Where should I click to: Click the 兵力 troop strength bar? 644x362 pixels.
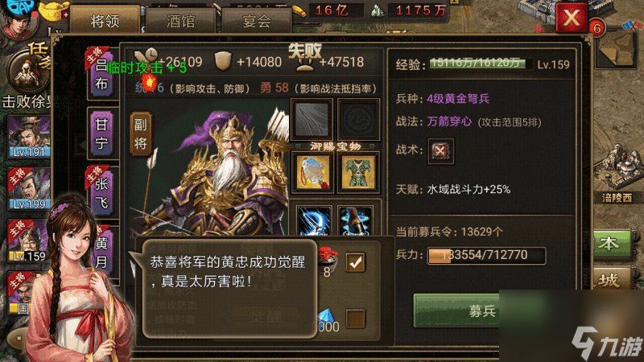tap(486, 255)
